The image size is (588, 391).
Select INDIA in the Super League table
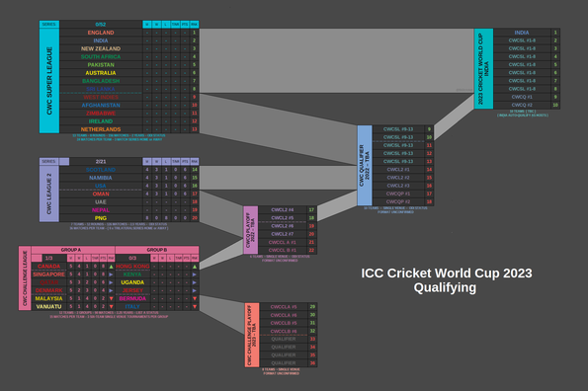101,40
